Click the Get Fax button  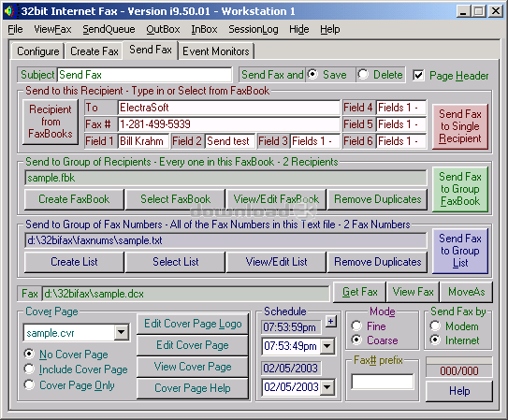tap(359, 292)
